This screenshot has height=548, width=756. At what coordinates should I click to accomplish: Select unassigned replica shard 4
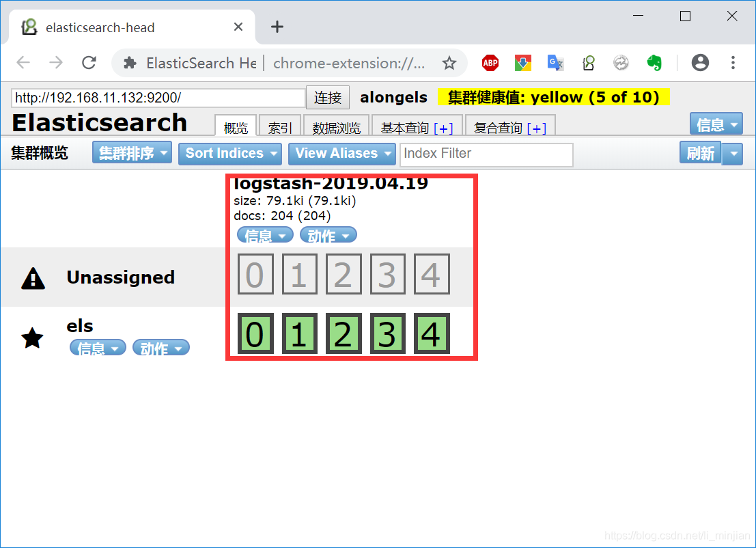pos(432,274)
